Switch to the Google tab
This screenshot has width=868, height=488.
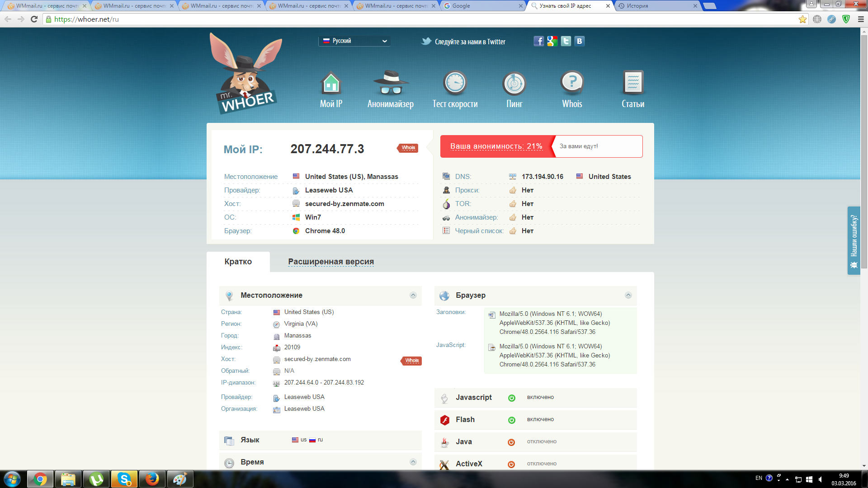[x=483, y=6]
